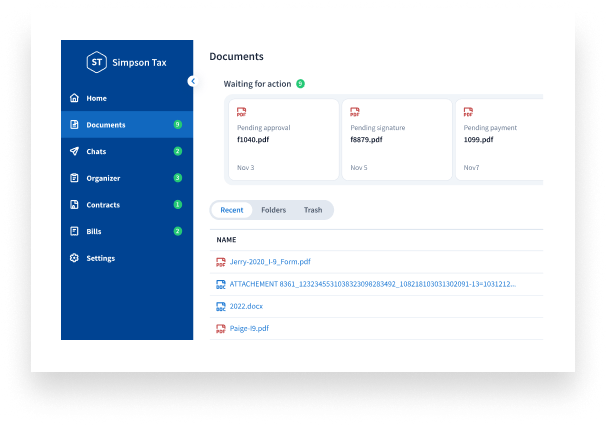Open the Contracts section

pos(127,204)
